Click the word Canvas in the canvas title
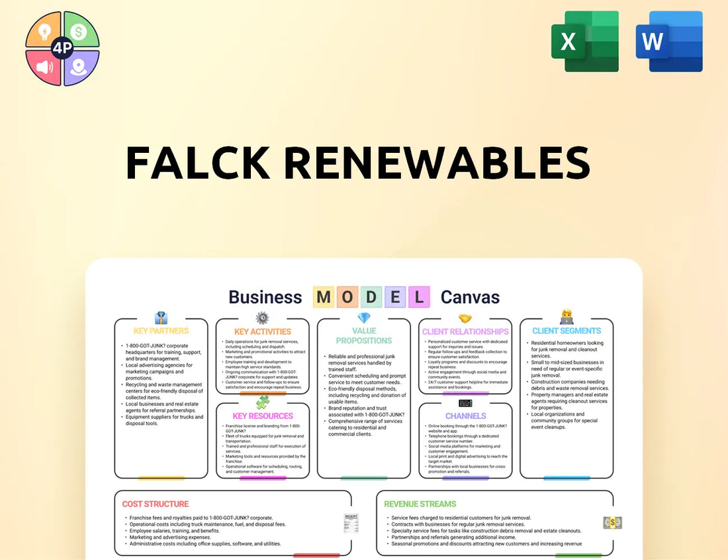Viewport: 728px width, 560px height. coord(470,297)
